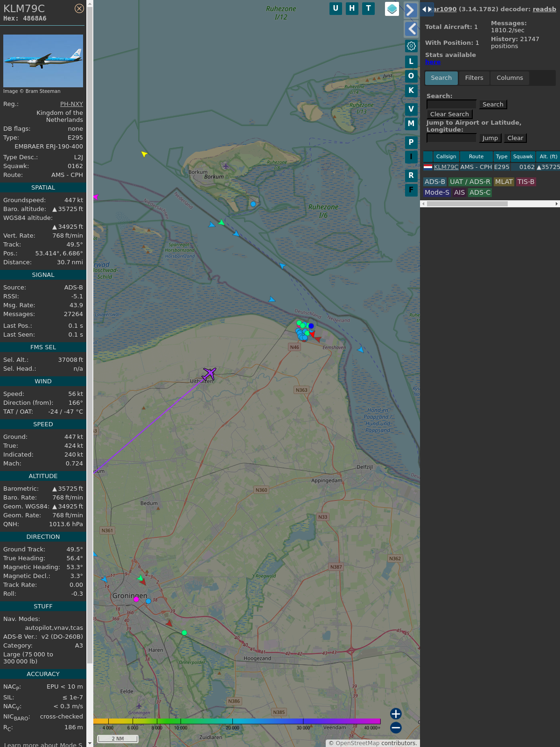Click the H map toggle button

[x=352, y=8]
